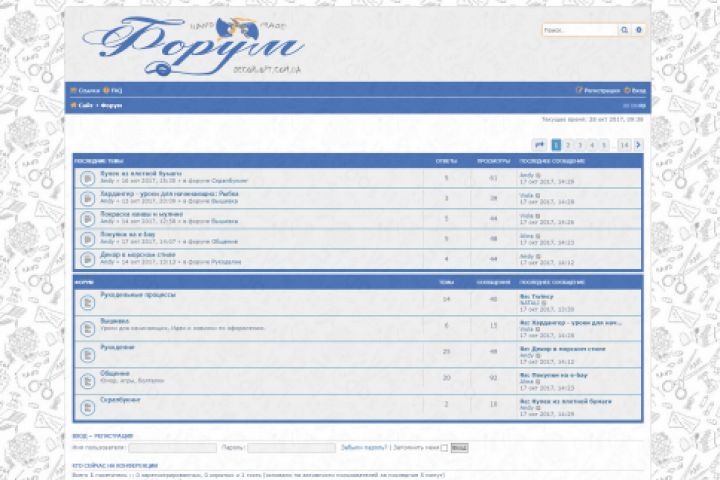
Task: Go to page 2 of topics
Action: [x=568, y=145]
